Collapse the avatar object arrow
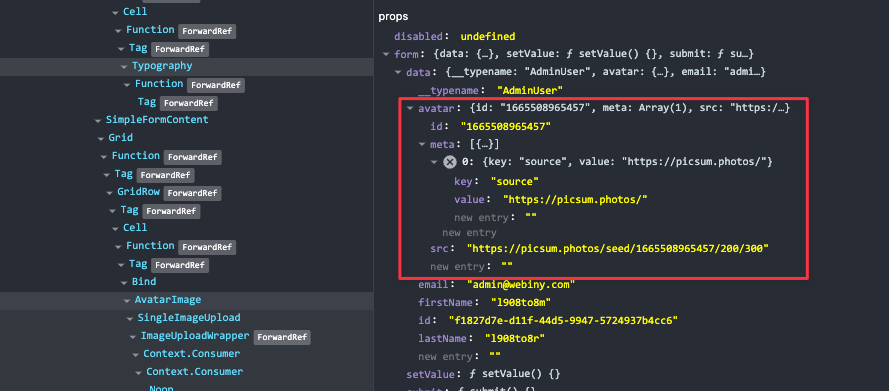Image resolution: width=889 pixels, height=391 pixels. (x=410, y=108)
